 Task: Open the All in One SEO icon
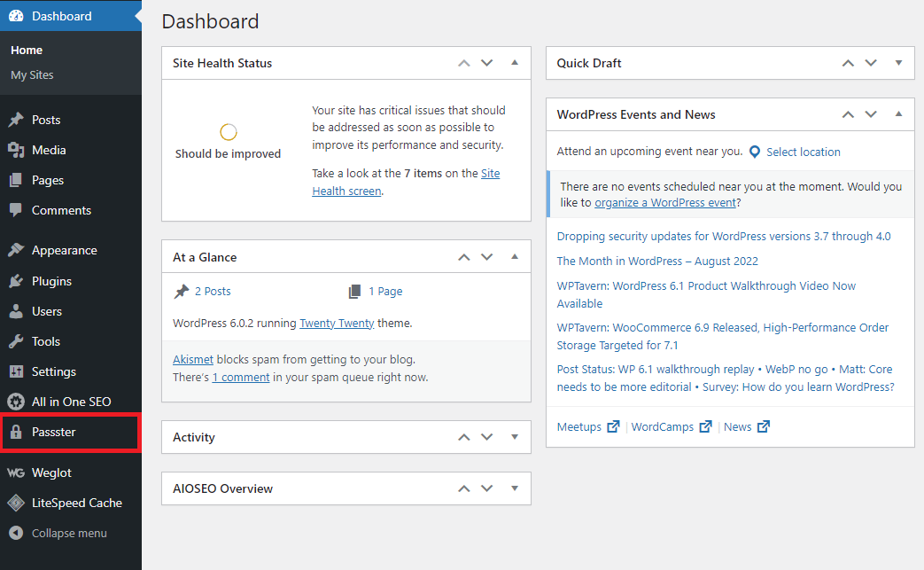18,402
